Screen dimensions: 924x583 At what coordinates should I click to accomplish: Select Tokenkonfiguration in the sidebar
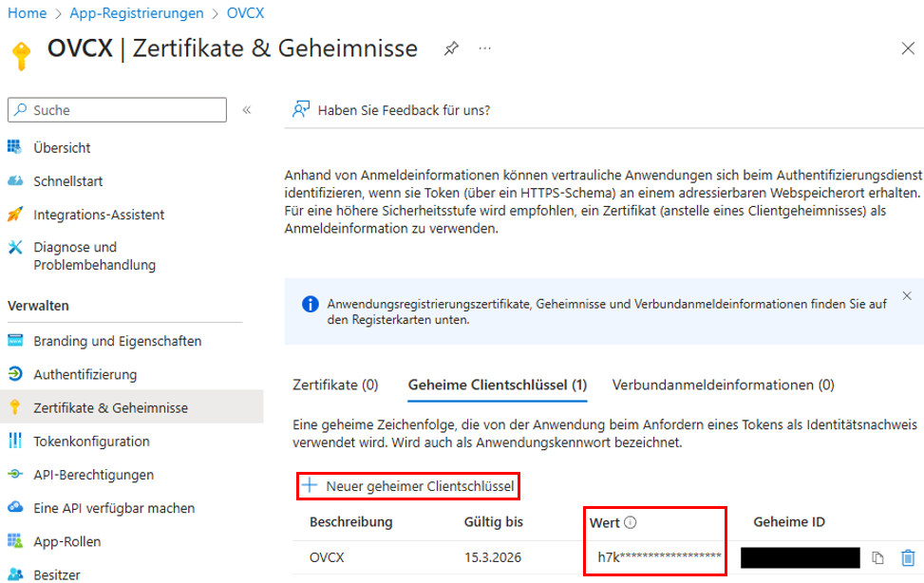(x=91, y=442)
